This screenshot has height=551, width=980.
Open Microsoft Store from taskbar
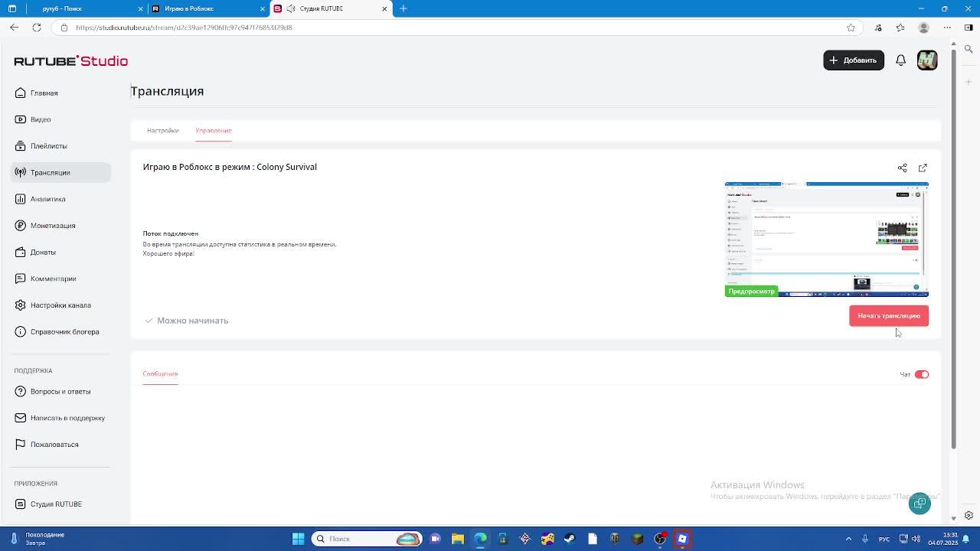point(502,539)
